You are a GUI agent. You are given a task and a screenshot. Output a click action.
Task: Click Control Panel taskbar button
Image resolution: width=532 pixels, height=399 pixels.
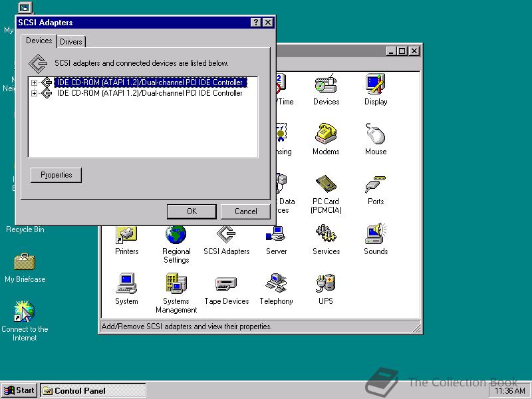click(93, 390)
